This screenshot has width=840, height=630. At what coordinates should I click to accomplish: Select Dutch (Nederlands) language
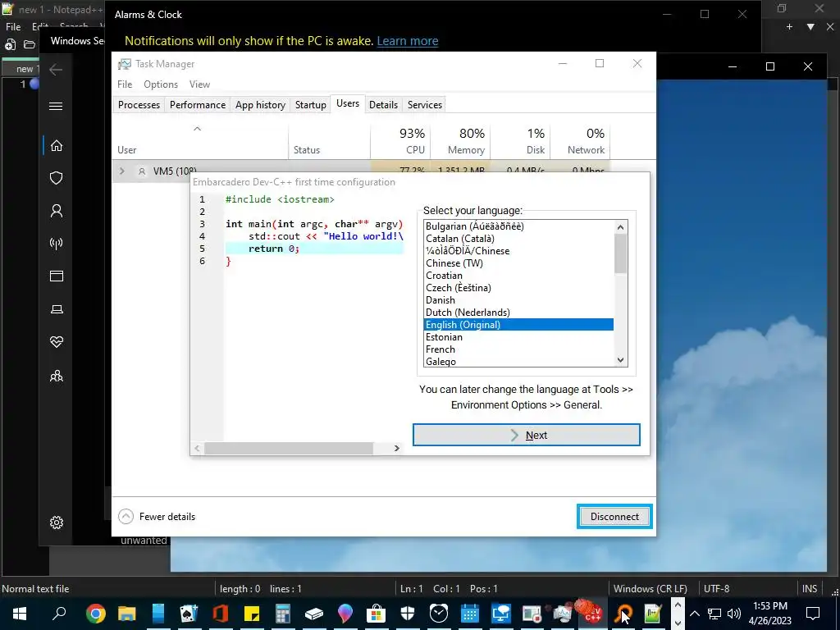(518, 313)
